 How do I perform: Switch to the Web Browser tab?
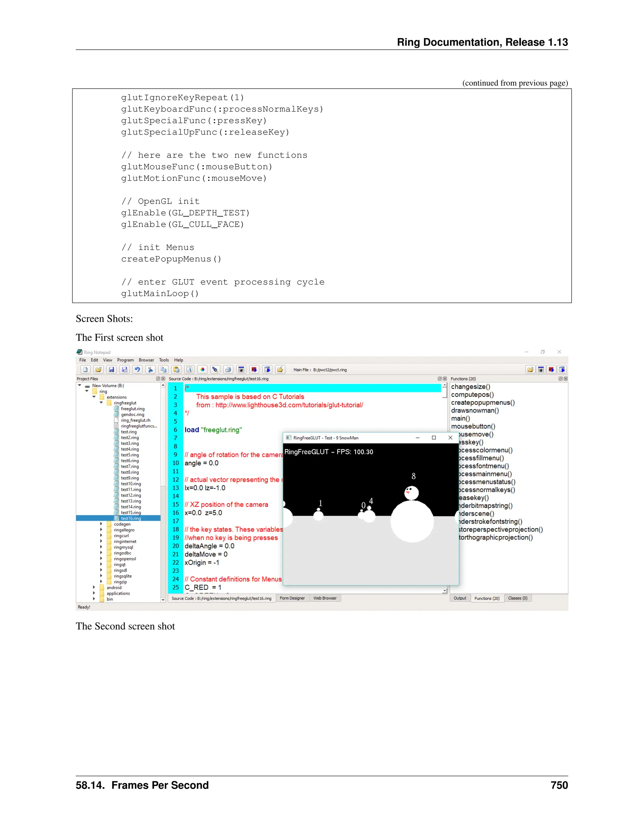pyautogui.click(x=325, y=598)
